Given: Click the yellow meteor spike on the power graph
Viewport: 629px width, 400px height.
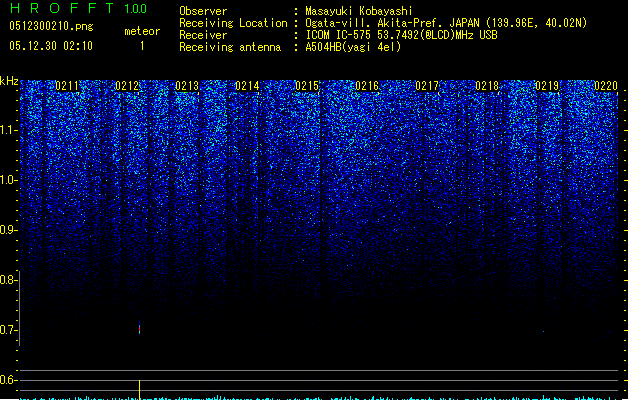Looking at the screenshot, I should point(139,389).
